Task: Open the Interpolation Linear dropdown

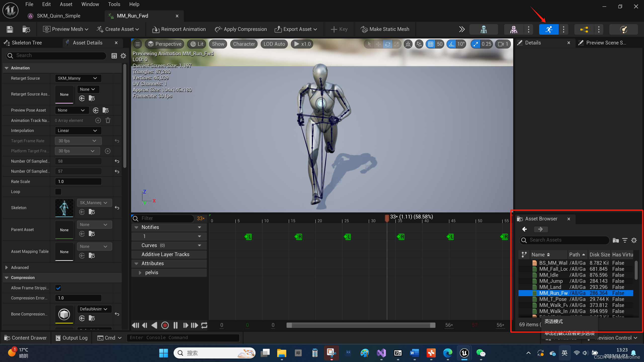Action: click(78, 130)
